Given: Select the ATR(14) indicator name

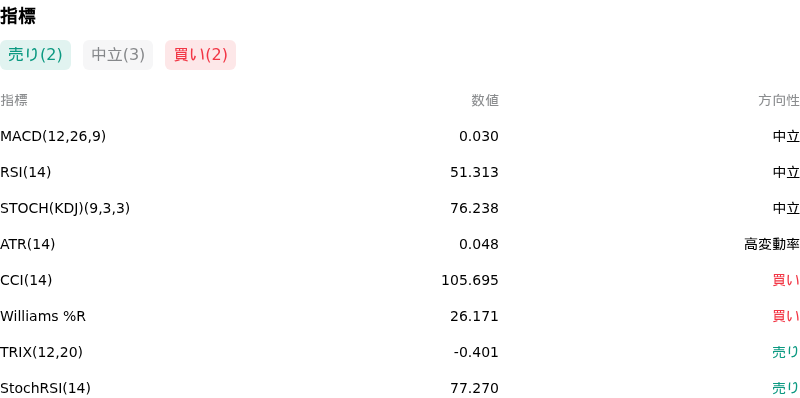Looking at the screenshot, I should [28, 244].
